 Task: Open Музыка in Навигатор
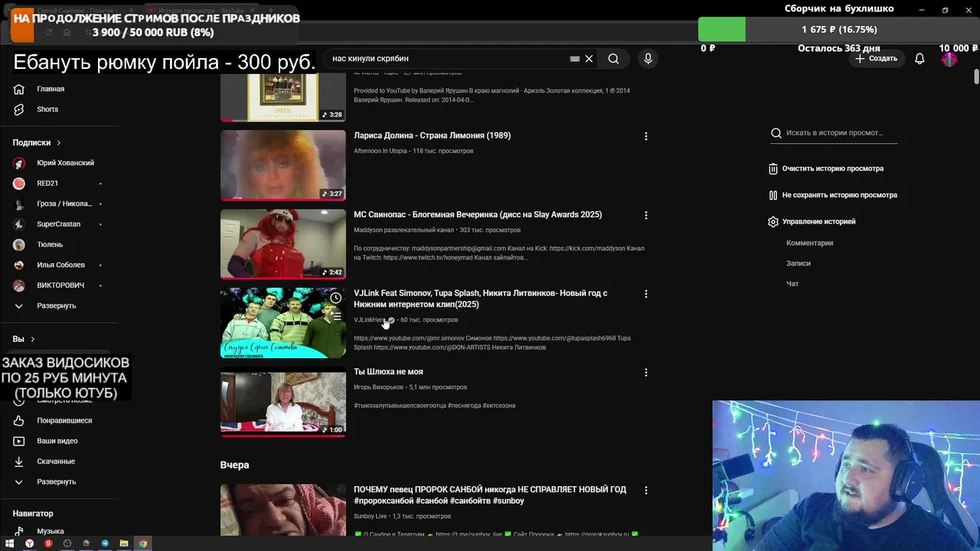tap(51, 531)
